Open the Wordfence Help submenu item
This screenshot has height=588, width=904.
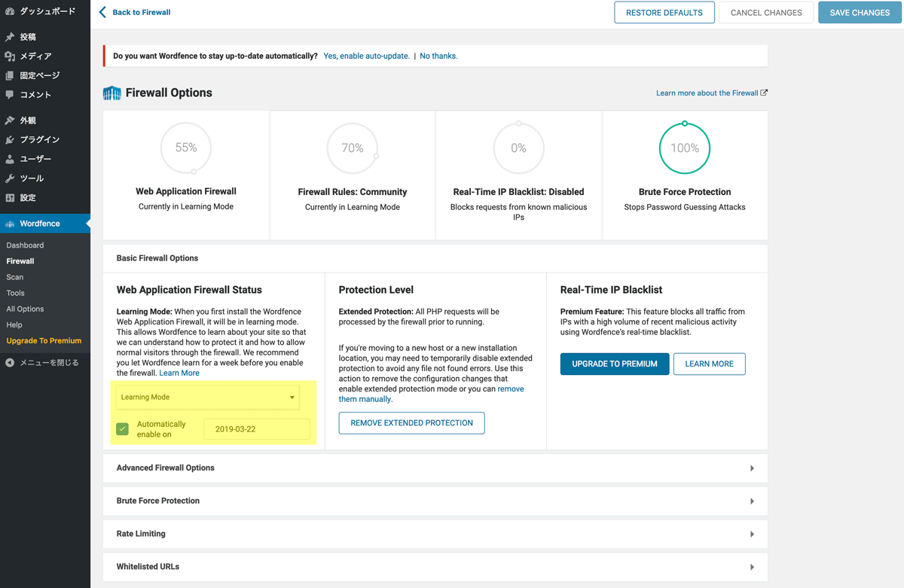14,324
